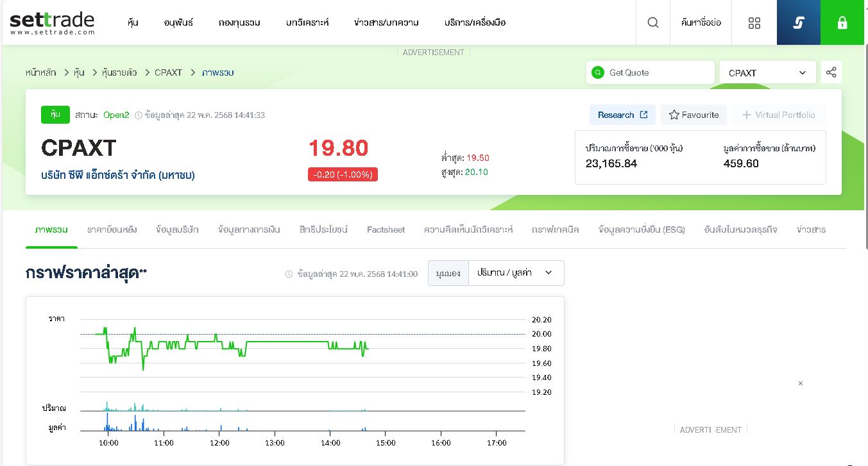The height and width of the screenshot is (466, 868).
Task: Click the CPAXT stock symbol heading
Action: (x=79, y=148)
